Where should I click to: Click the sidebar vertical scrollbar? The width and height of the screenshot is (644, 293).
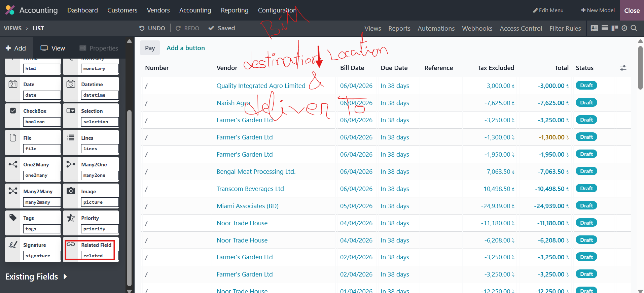tap(130, 198)
